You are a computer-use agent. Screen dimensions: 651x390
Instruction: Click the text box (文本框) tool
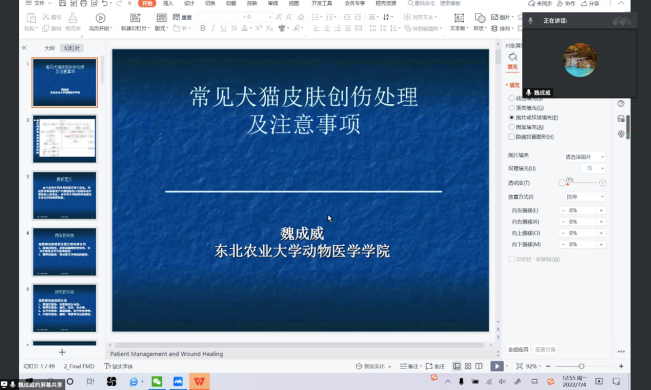pyautogui.click(x=459, y=22)
